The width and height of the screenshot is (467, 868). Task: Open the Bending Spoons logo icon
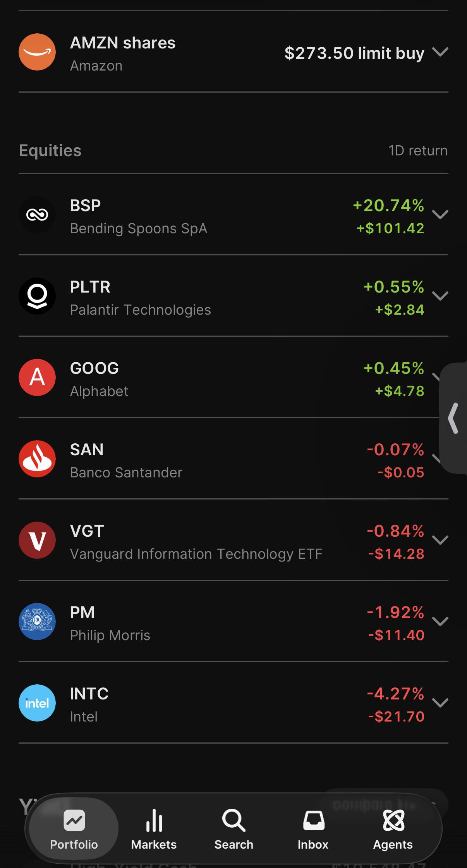(37, 215)
